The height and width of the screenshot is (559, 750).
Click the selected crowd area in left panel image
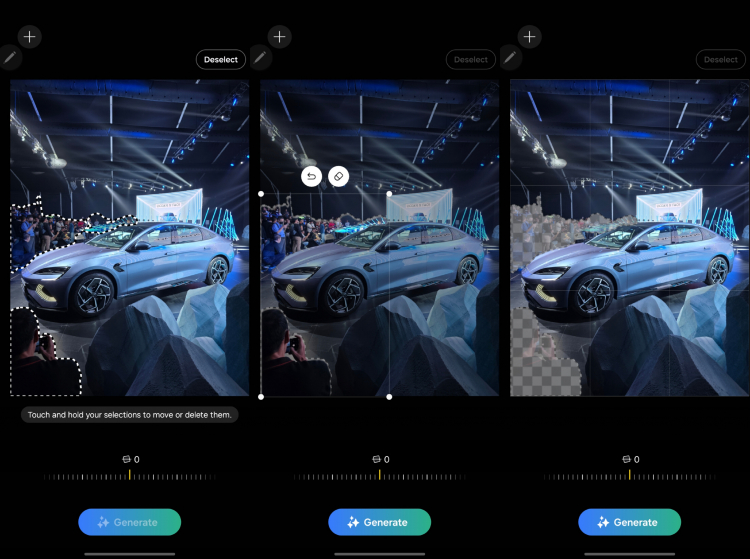43,232
